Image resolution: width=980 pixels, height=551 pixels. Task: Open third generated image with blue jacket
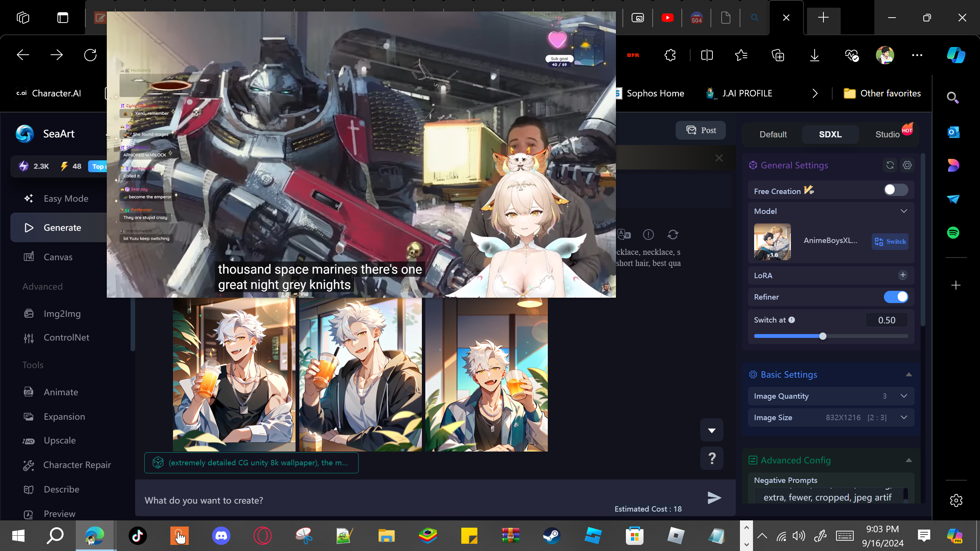point(487,375)
